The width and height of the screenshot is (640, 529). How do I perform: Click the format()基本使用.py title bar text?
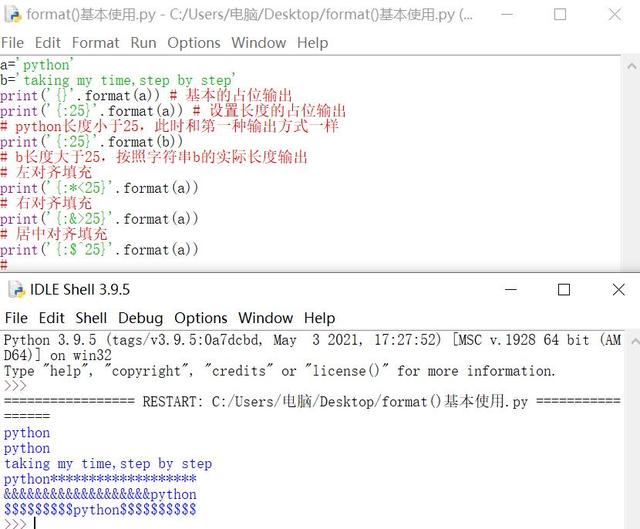tap(249, 15)
